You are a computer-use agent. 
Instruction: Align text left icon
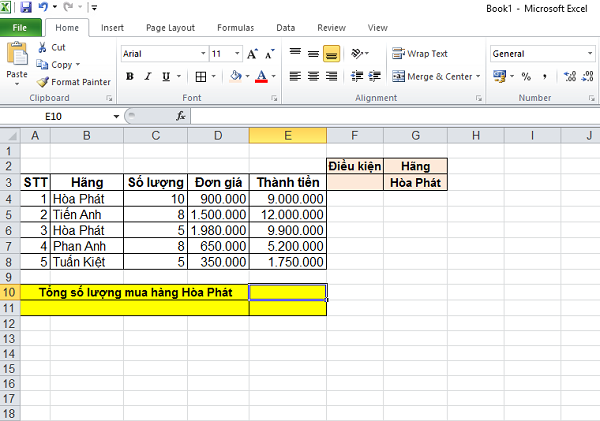coord(295,77)
